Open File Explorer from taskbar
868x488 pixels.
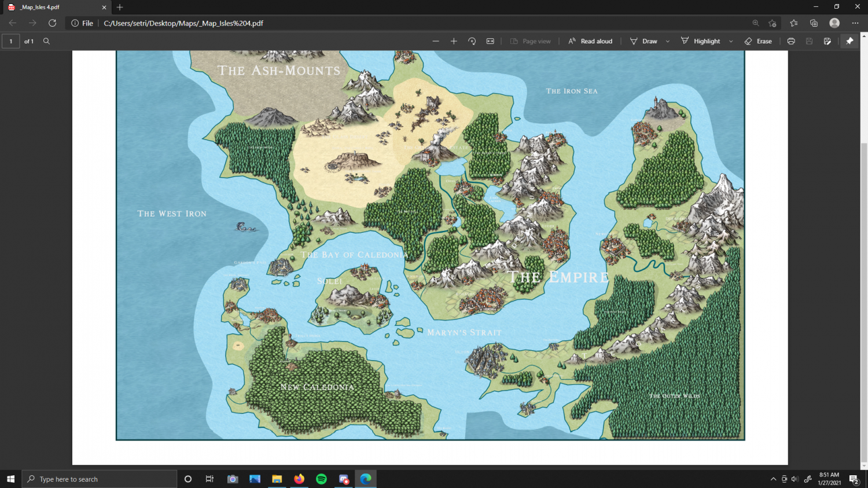click(277, 479)
